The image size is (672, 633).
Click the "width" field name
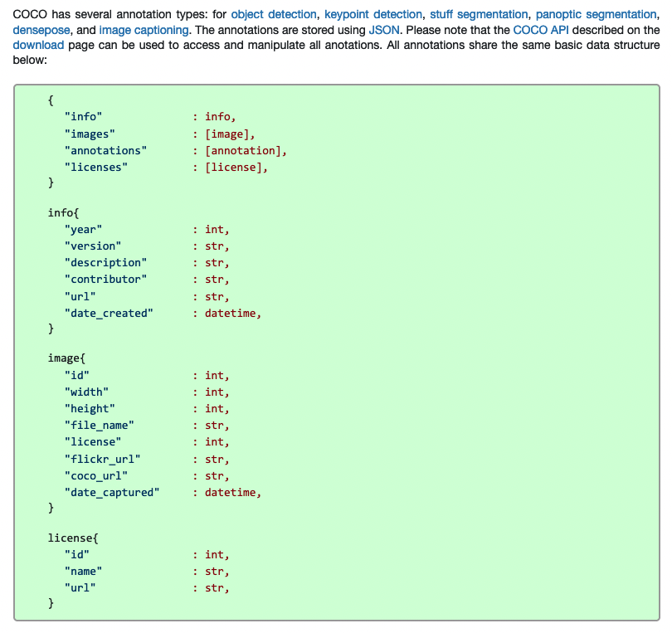(x=86, y=392)
